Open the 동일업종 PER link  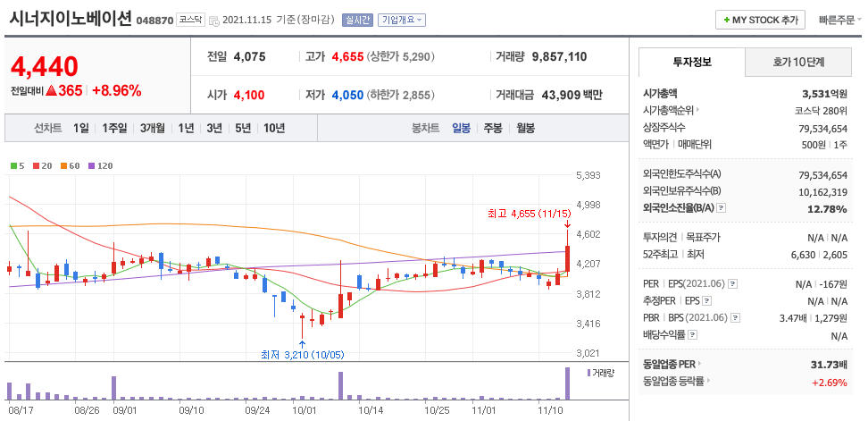point(670,364)
